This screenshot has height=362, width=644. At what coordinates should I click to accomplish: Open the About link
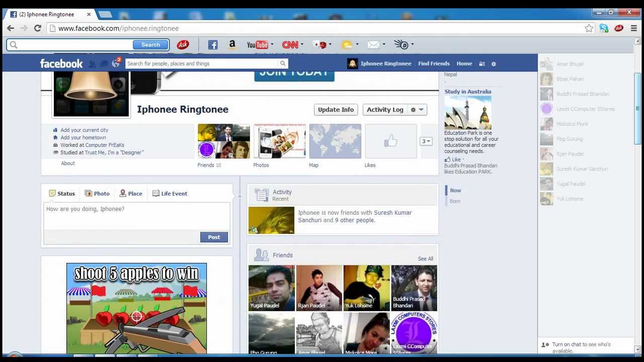coord(68,163)
